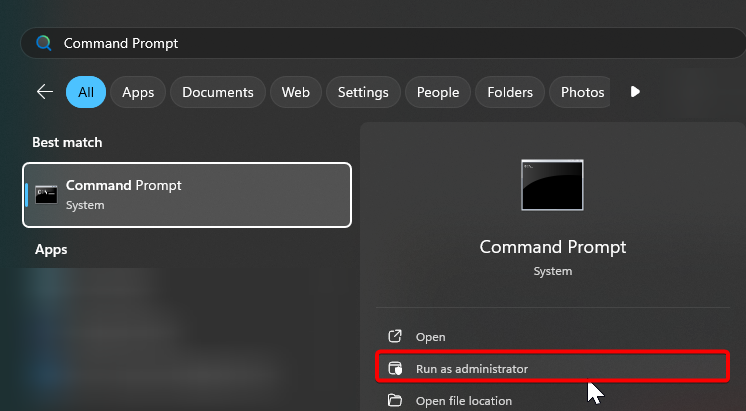746x411 pixels.
Task: Open the Command Prompt best match result
Action: click(187, 195)
